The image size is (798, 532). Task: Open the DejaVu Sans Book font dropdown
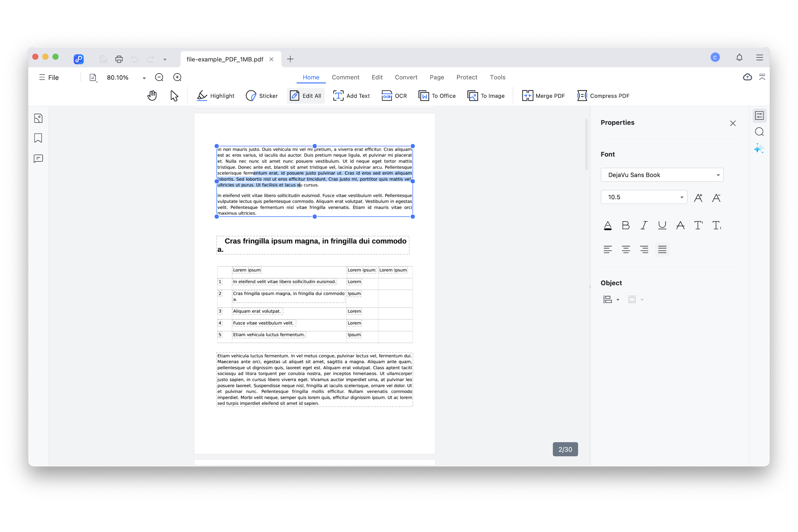point(662,175)
